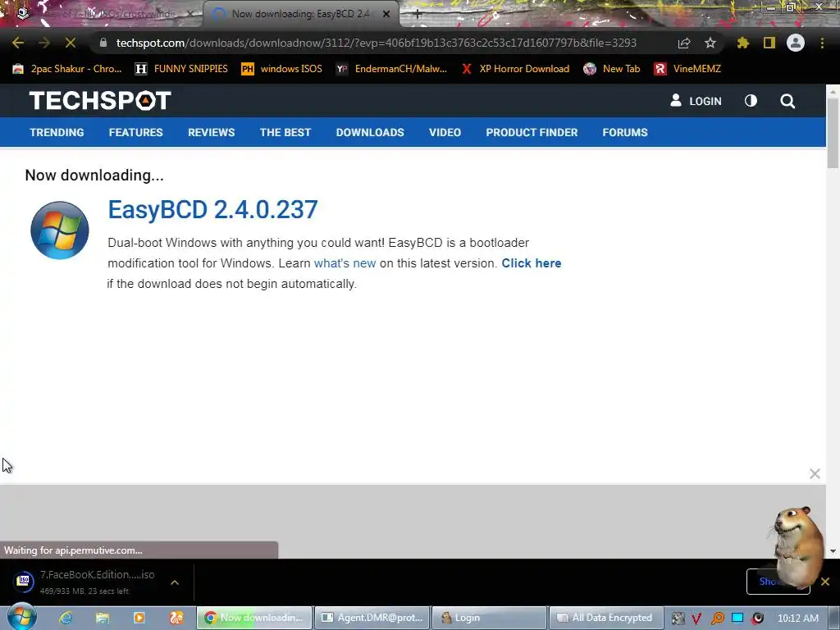Open the New Tab bookmark
This screenshot has width=840, height=630.
tap(612, 69)
